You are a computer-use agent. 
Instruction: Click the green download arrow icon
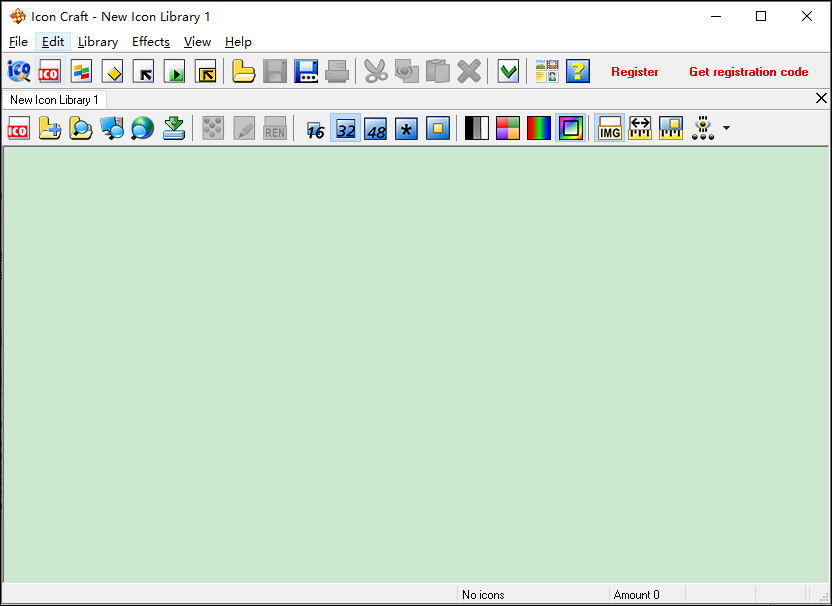click(174, 128)
